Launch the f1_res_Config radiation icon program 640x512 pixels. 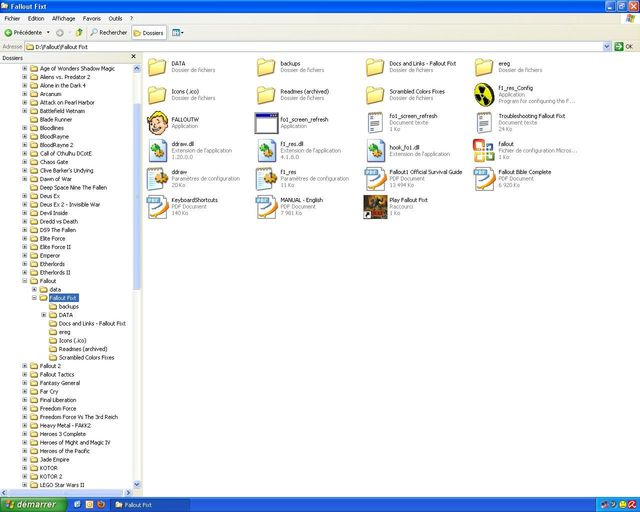click(484, 94)
